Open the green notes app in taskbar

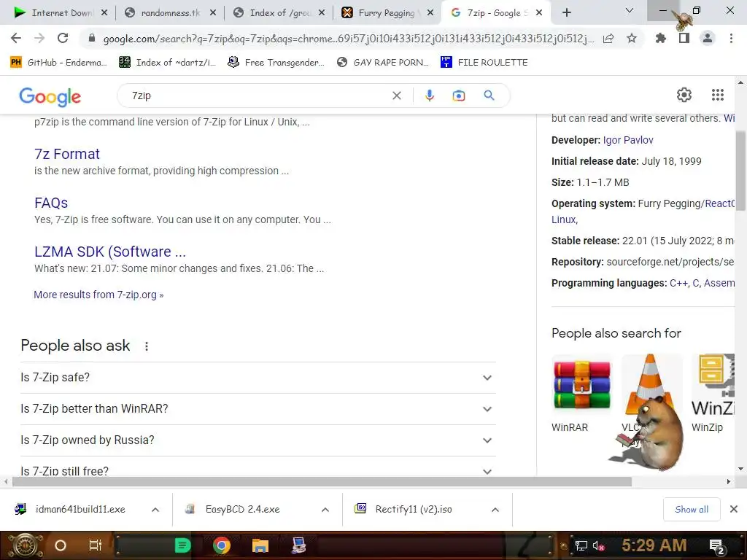182,545
